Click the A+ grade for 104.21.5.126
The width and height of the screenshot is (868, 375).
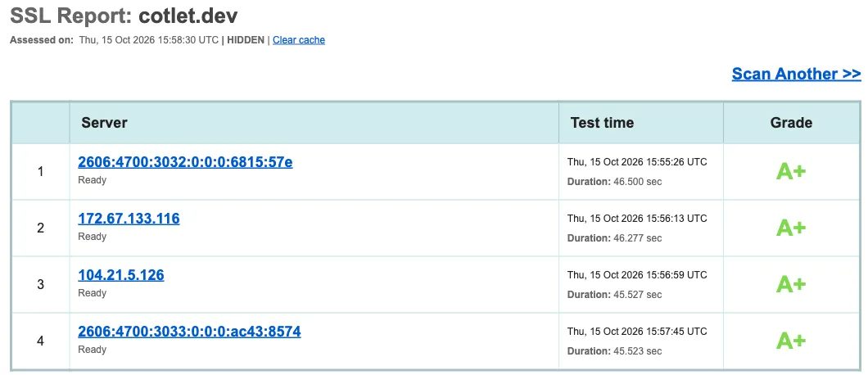coord(791,285)
